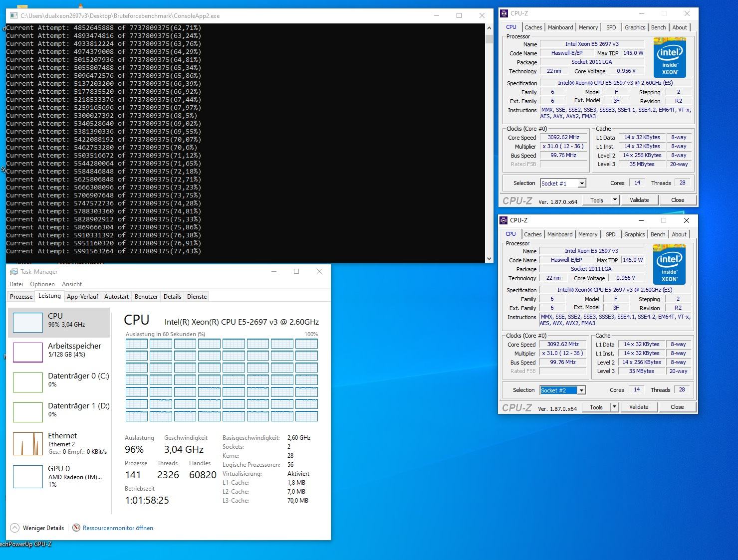Click Tools button in lower CPU-Z window

pyautogui.click(x=596, y=407)
